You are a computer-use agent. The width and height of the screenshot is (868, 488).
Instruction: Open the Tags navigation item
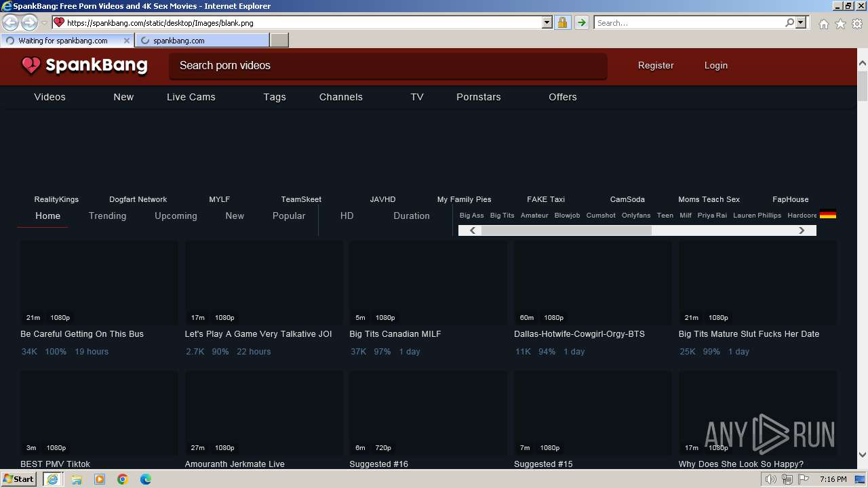(x=275, y=97)
